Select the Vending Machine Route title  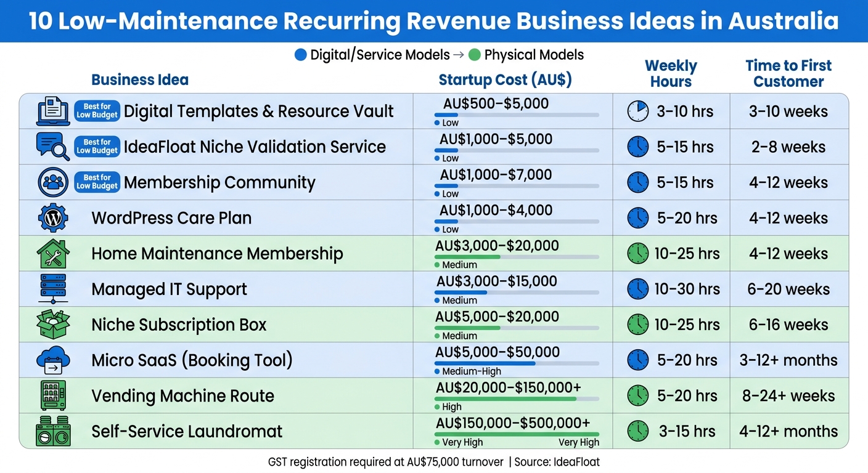click(182, 396)
